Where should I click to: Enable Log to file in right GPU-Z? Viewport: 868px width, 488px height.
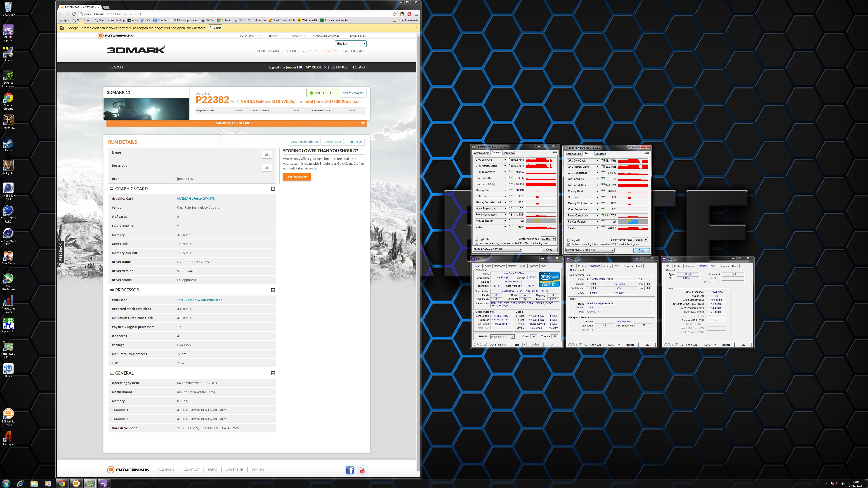tap(569, 240)
